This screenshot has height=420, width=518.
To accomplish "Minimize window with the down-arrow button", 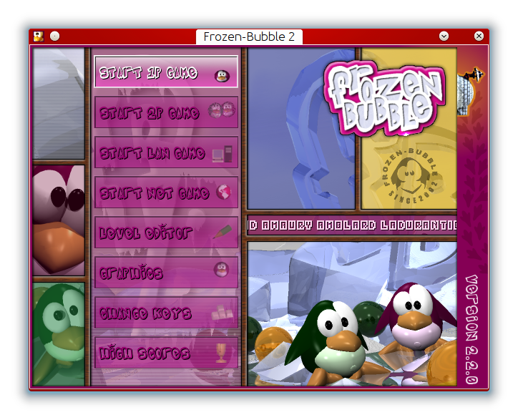I will [444, 36].
